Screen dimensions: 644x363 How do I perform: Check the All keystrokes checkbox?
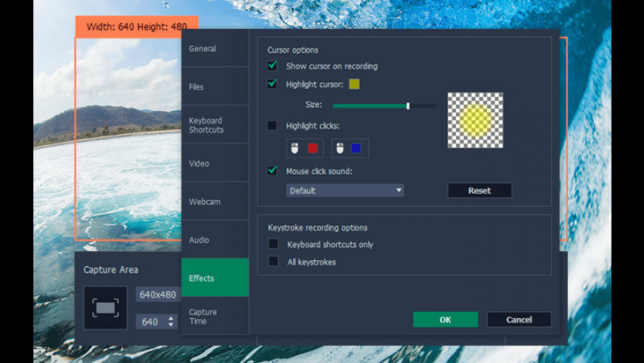pyautogui.click(x=273, y=262)
